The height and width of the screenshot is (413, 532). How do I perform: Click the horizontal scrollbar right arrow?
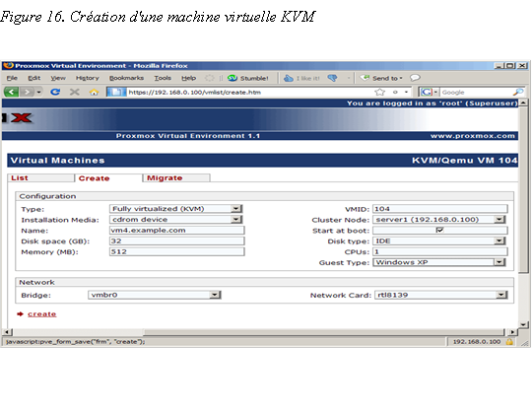[x=512, y=332]
